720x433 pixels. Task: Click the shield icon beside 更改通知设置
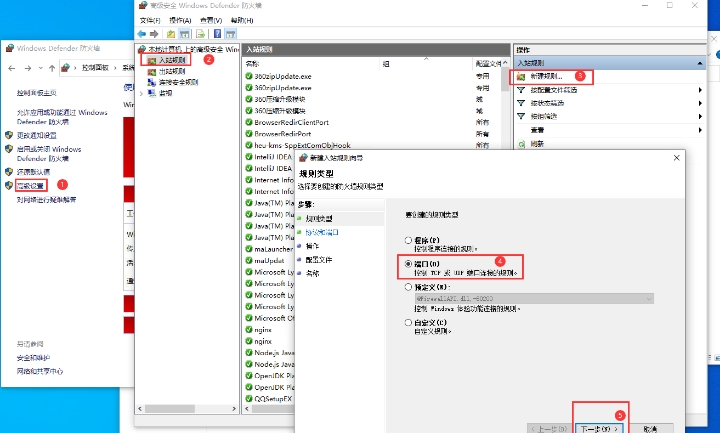(x=9, y=135)
